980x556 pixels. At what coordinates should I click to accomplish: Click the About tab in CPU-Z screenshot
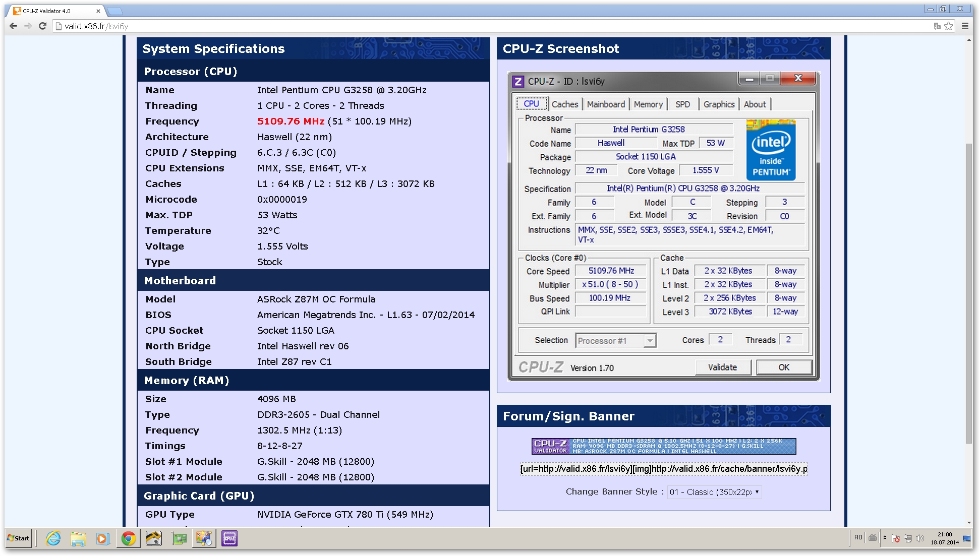pyautogui.click(x=755, y=104)
